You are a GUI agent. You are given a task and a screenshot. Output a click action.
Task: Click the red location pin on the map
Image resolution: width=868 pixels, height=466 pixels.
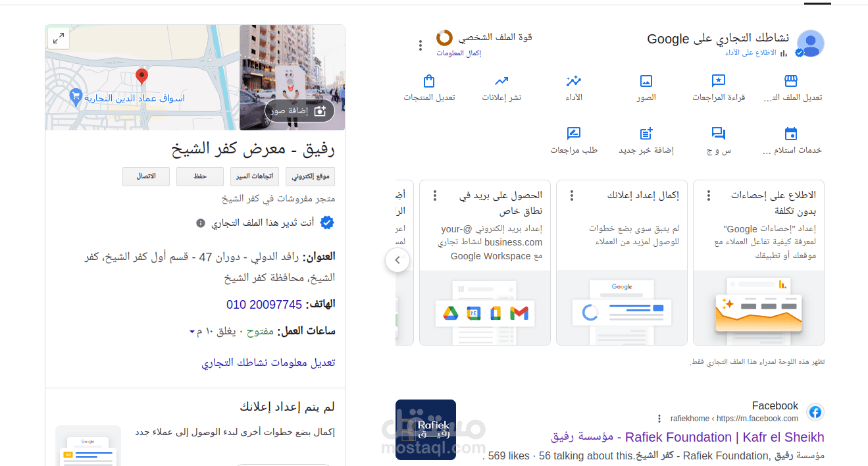141,78
